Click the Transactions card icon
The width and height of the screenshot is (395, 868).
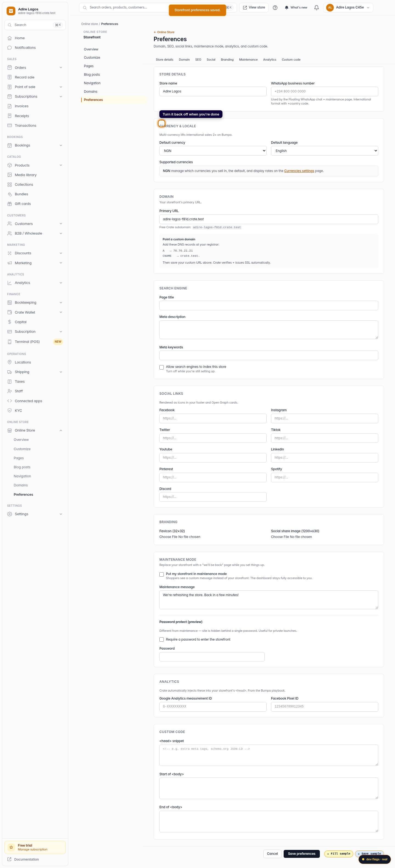tap(9, 125)
